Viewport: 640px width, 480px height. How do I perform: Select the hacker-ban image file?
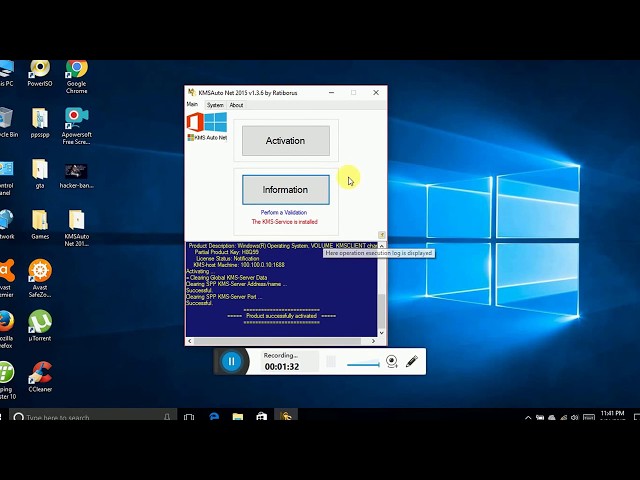pyautogui.click(x=76, y=176)
